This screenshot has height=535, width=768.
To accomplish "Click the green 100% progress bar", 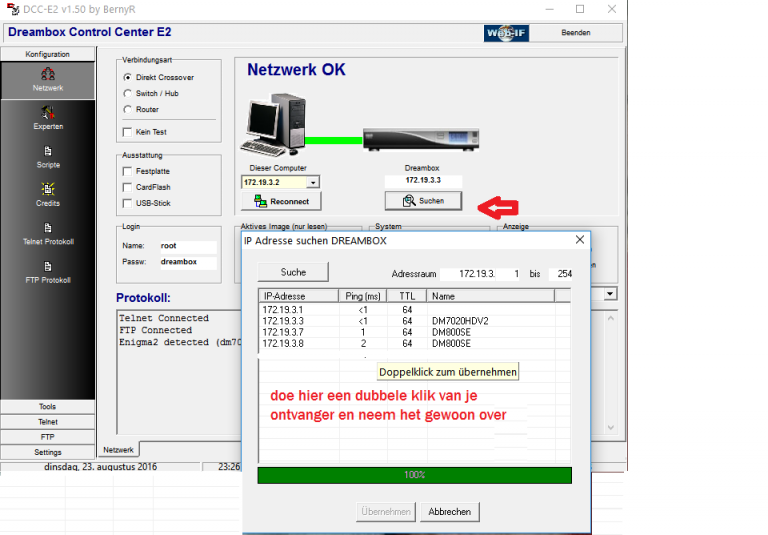I will coord(414,475).
